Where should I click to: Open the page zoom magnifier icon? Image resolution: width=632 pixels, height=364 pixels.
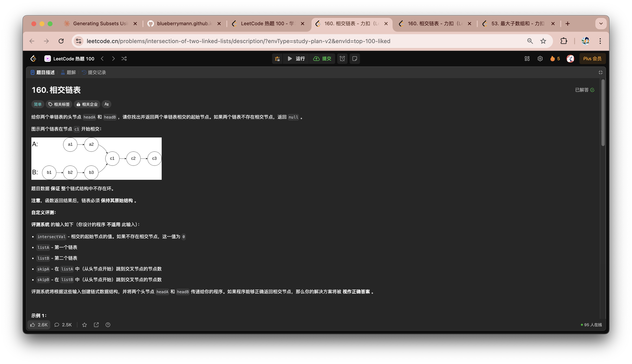click(530, 41)
